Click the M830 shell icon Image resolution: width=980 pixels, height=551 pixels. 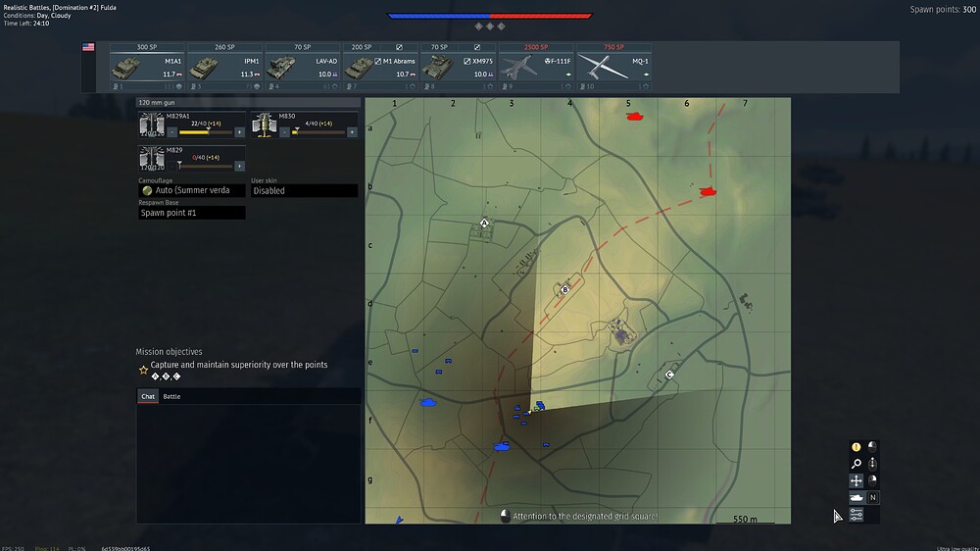coord(264,125)
